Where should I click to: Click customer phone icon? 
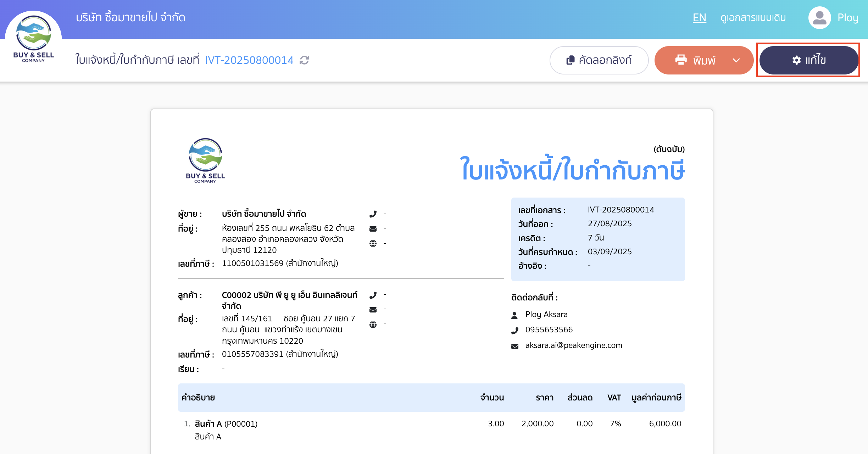(373, 295)
